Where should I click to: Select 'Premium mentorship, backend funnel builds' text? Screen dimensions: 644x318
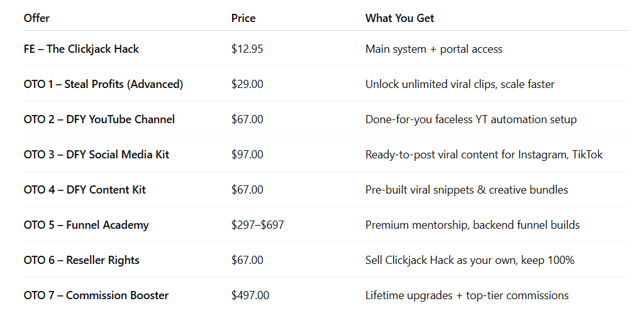point(473,225)
